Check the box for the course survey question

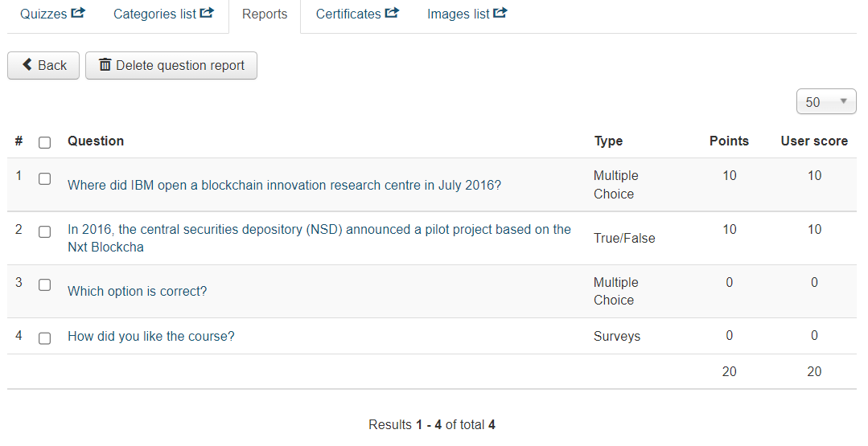(45, 338)
